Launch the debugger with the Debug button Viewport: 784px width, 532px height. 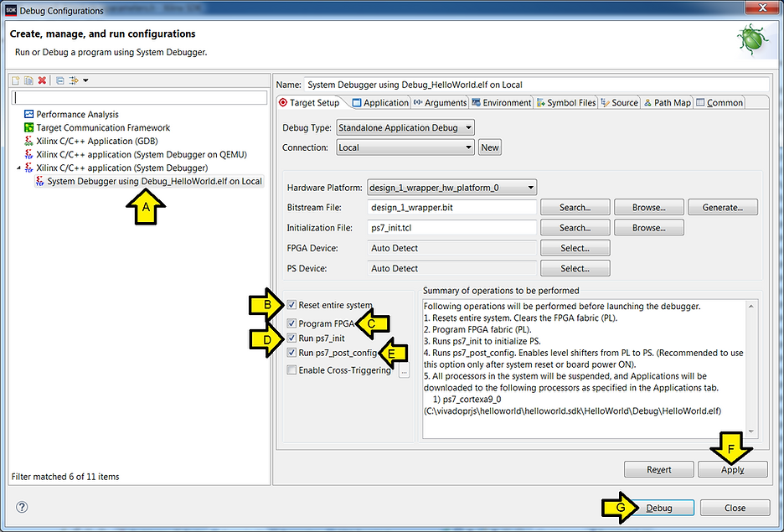[660, 508]
